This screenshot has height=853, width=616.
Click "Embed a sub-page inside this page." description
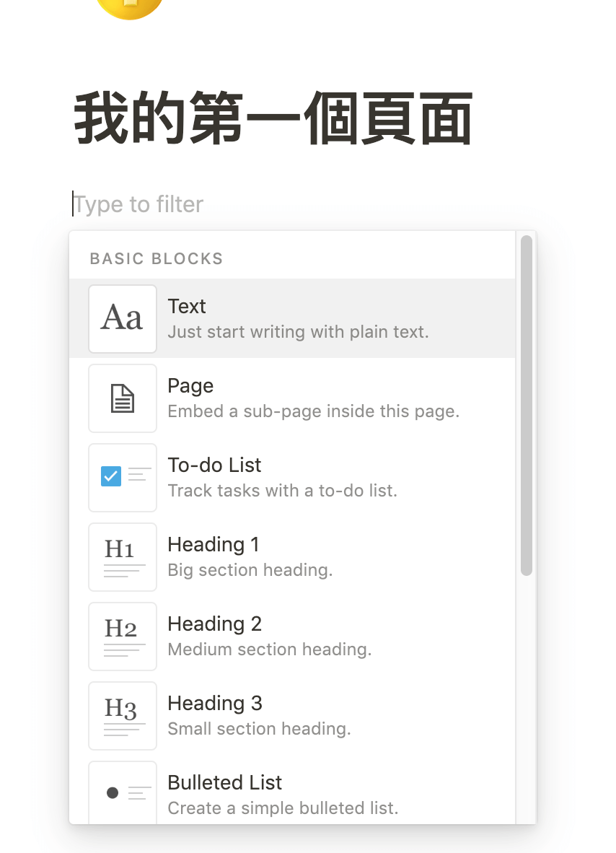313,411
